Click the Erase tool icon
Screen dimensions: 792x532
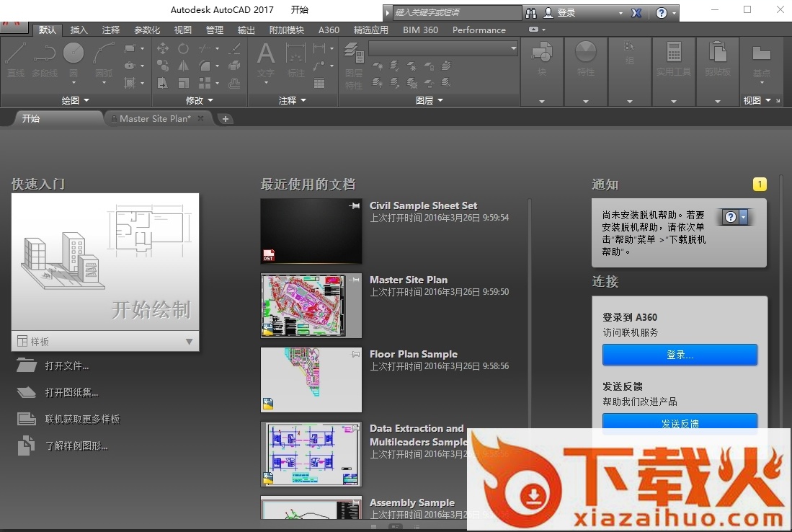tap(234, 48)
